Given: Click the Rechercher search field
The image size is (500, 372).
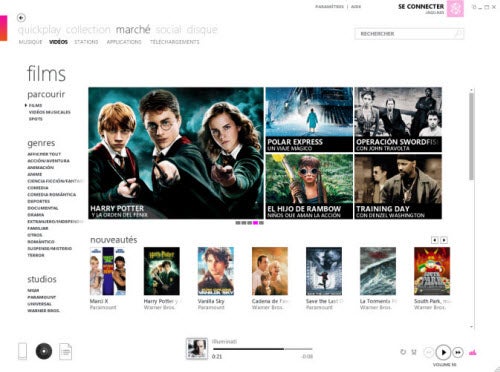Looking at the screenshot, I should [409, 34].
